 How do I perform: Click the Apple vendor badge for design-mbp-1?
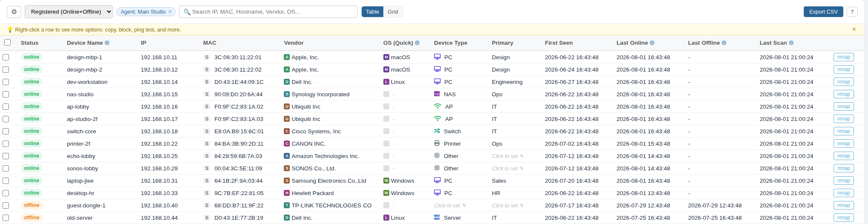(x=287, y=57)
